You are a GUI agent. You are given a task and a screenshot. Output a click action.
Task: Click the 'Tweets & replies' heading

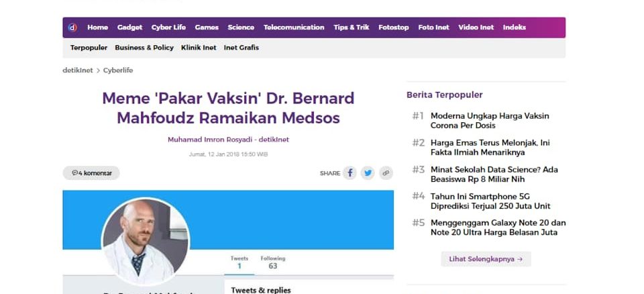point(261,290)
